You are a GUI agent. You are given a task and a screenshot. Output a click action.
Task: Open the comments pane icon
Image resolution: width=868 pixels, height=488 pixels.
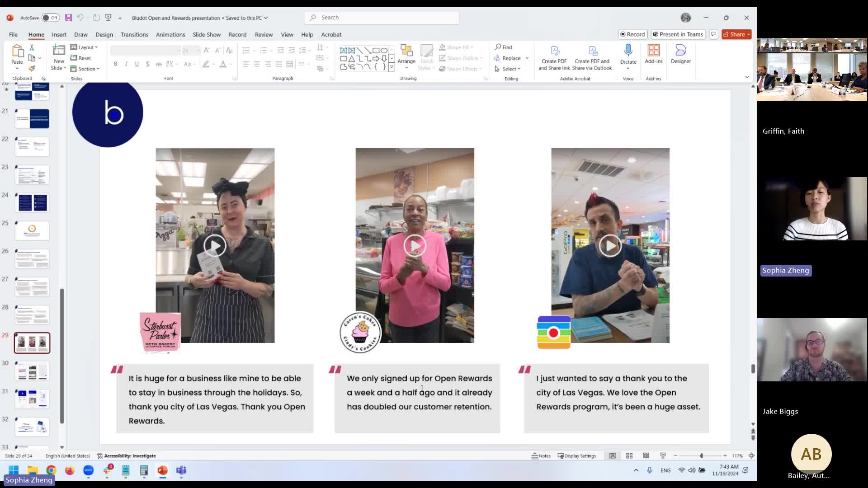(713, 34)
